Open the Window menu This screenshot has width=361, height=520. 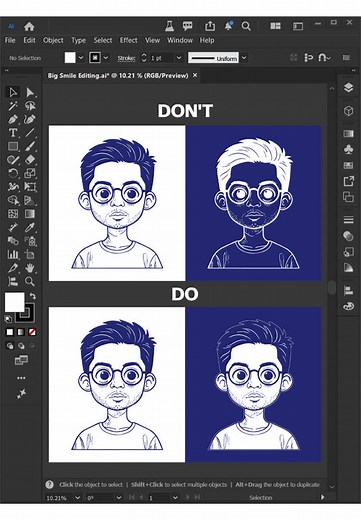coord(180,40)
